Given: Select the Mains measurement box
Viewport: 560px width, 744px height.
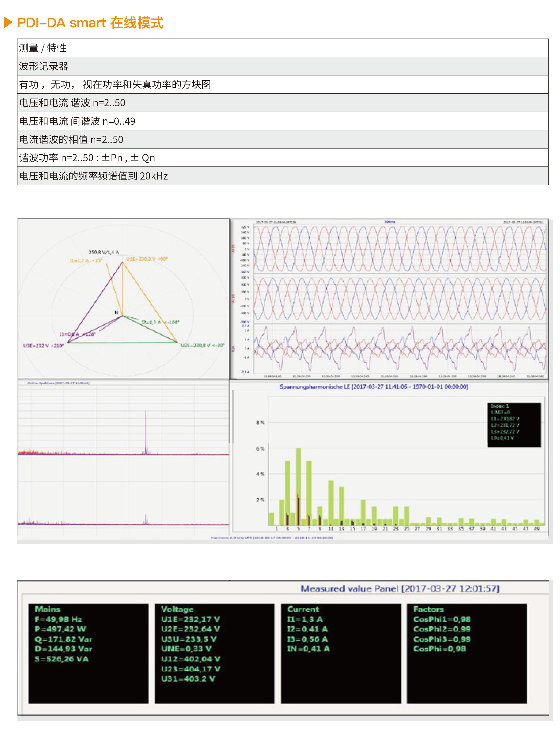Looking at the screenshot, I should point(89,653).
